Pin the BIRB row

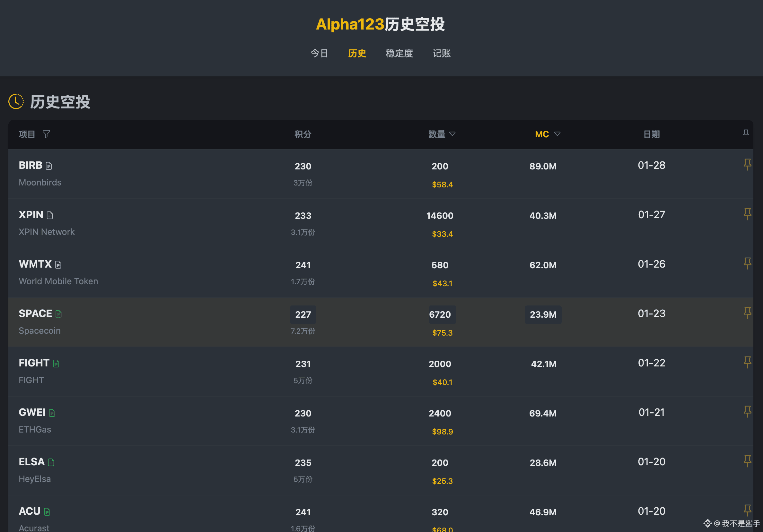(x=747, y=164)
